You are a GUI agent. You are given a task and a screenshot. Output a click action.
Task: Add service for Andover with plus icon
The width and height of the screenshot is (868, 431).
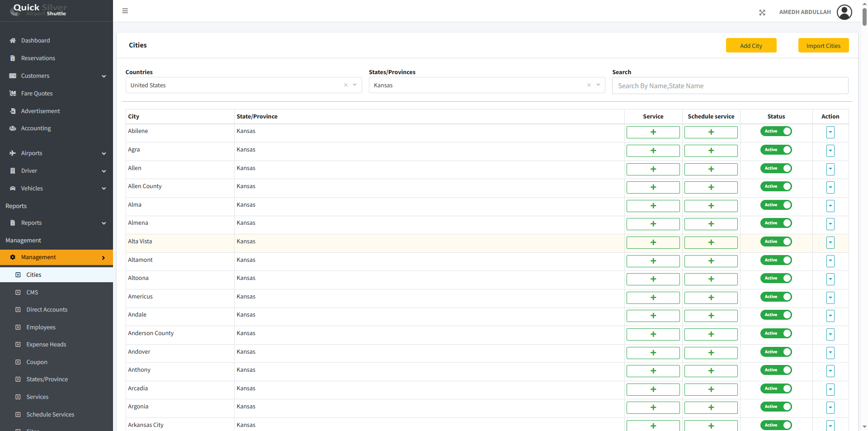(x=653, y=353)
